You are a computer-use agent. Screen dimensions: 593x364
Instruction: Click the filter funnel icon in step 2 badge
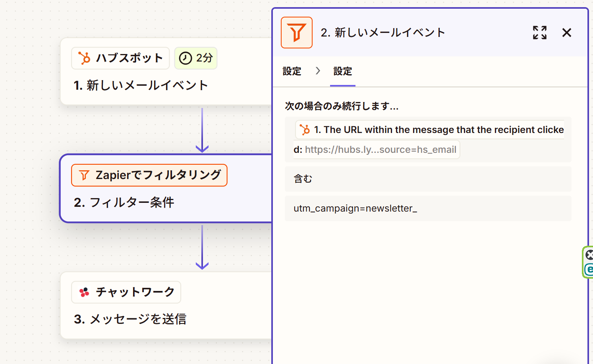(x=84, y=175)
